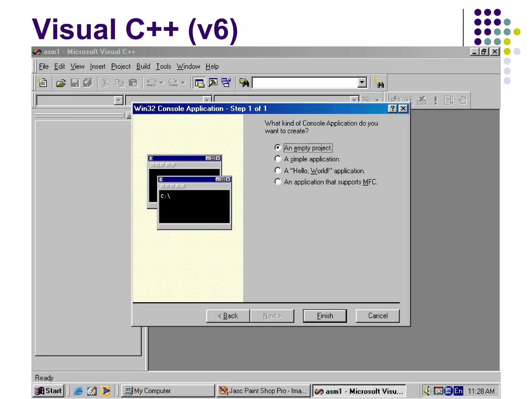Click the Save All icon
The height and width of the screenshot is (399, 532).
click(x=88, y=83)
